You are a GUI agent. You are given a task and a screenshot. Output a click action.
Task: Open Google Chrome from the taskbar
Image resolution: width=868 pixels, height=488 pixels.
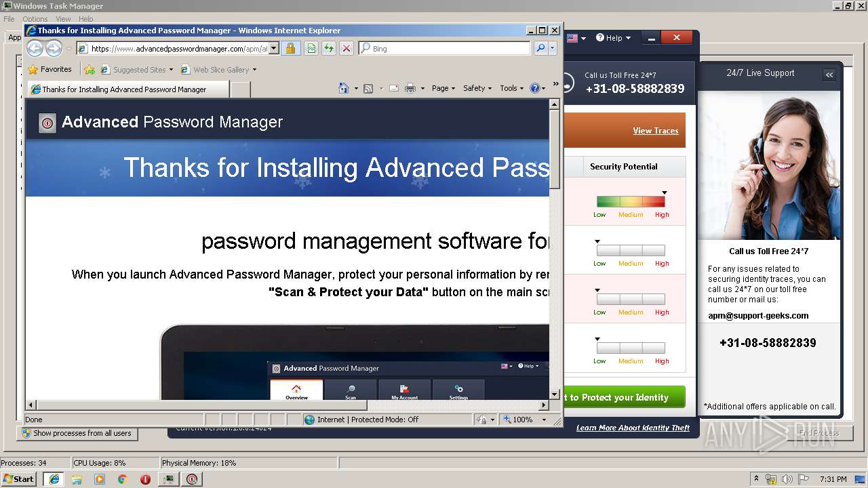coord(123,479)
